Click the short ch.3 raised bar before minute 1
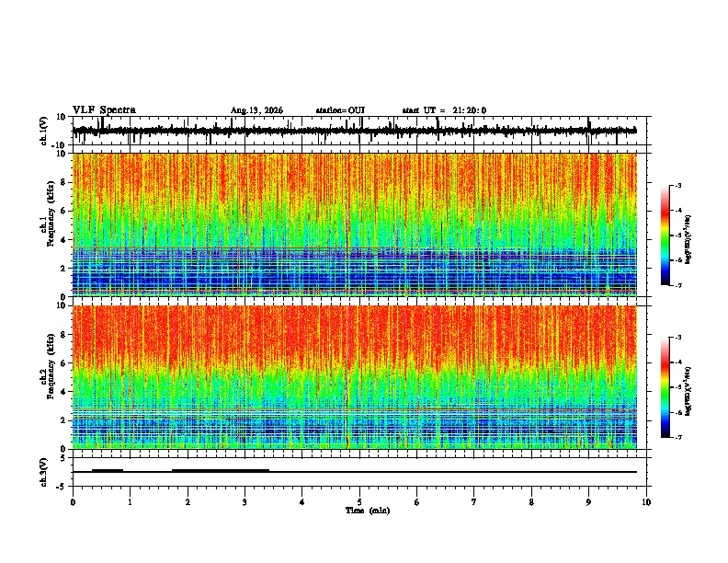The width and height of the screenshot is (728, 563). pos(108,471)
